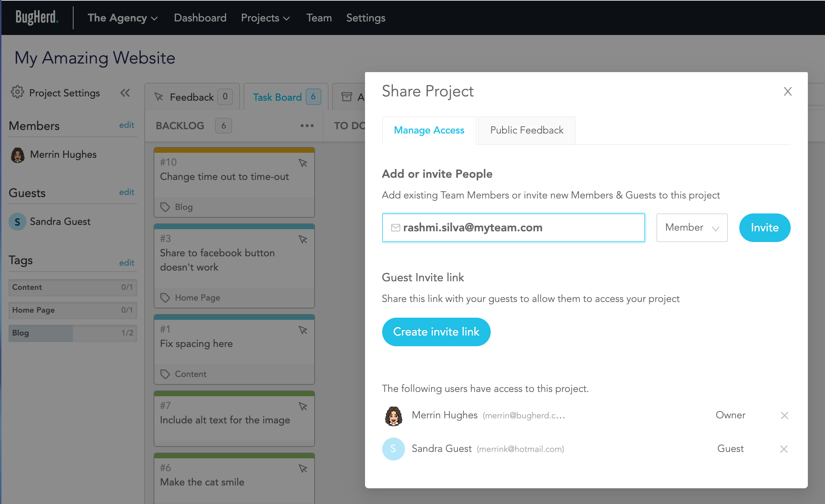Expand The Agency organization dropdown
825x504 pixels.
(122, 18)
